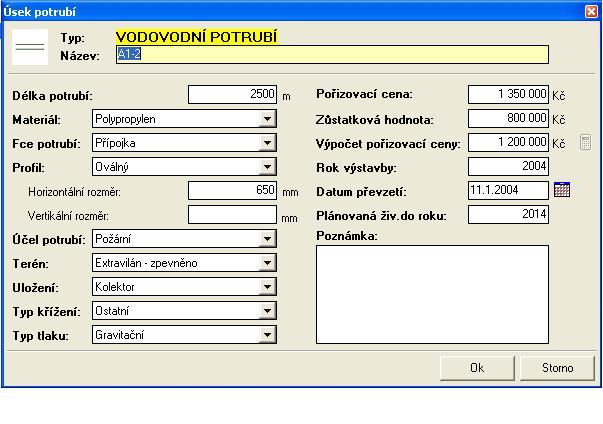Click the Zůstatková hodnota field
Screen dimensions: 603x424
click(508, 118)
